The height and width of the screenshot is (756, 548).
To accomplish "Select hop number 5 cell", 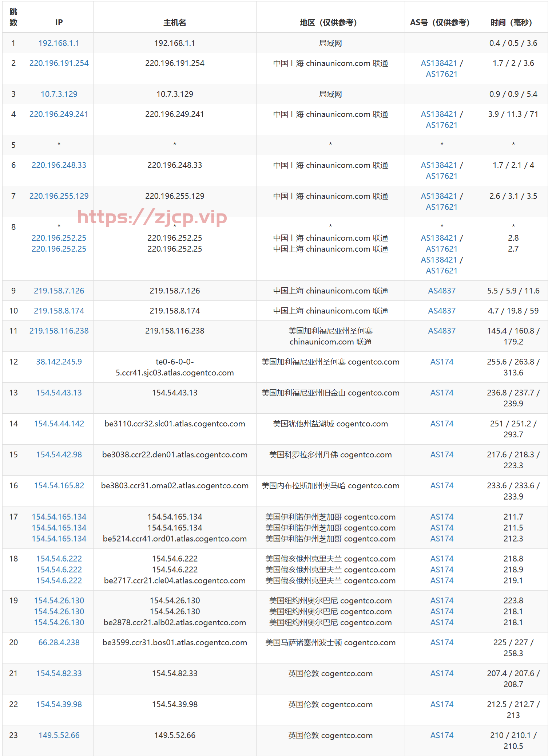I will point(13,145).
